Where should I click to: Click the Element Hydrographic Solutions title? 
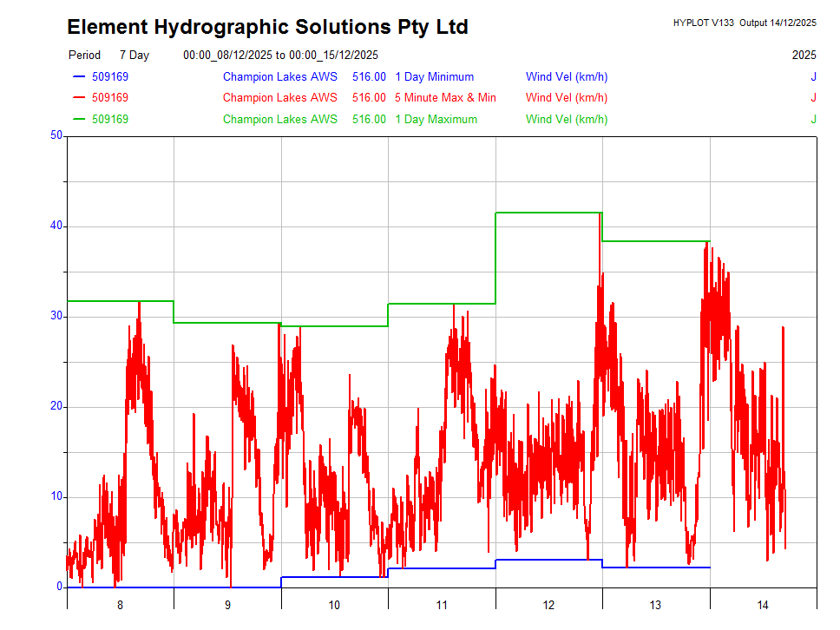click(267, 27)
